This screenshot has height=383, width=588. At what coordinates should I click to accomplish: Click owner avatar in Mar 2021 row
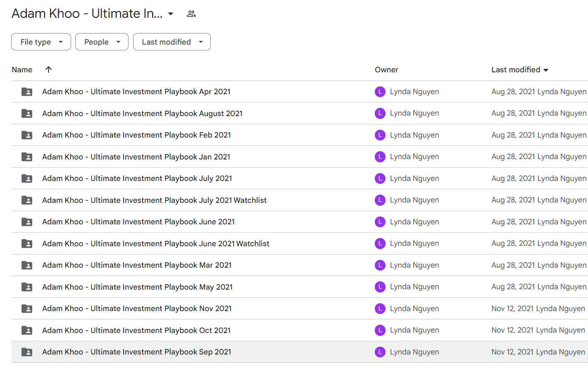[x=380, y=265]
